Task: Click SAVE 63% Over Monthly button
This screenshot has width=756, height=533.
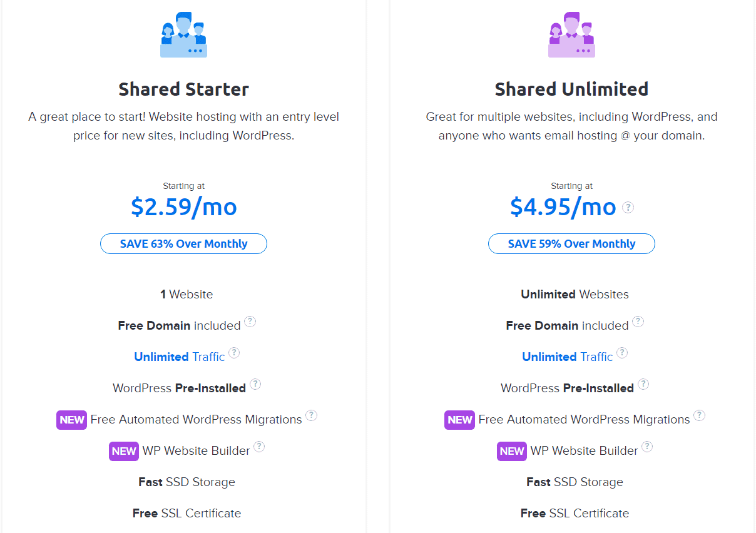Action: click(183, 244)
